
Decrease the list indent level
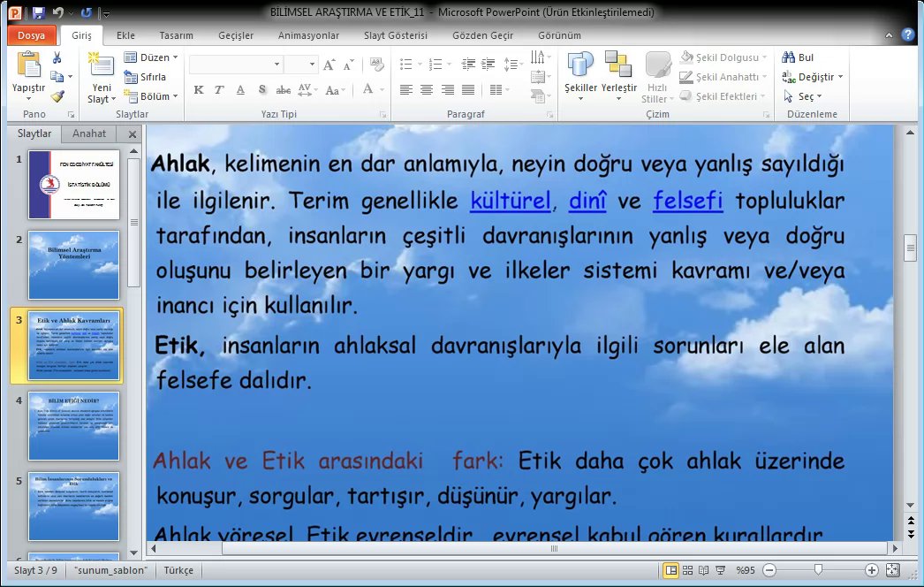[x=468, y=64]
